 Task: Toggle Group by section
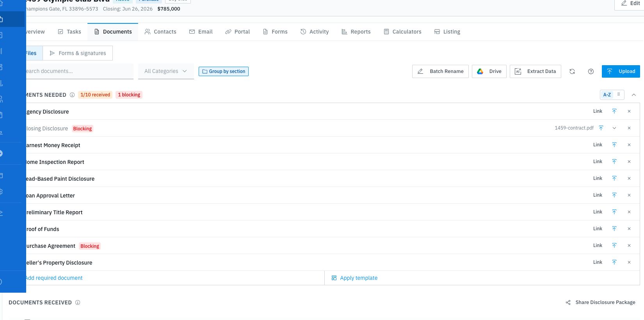[224, 71]
